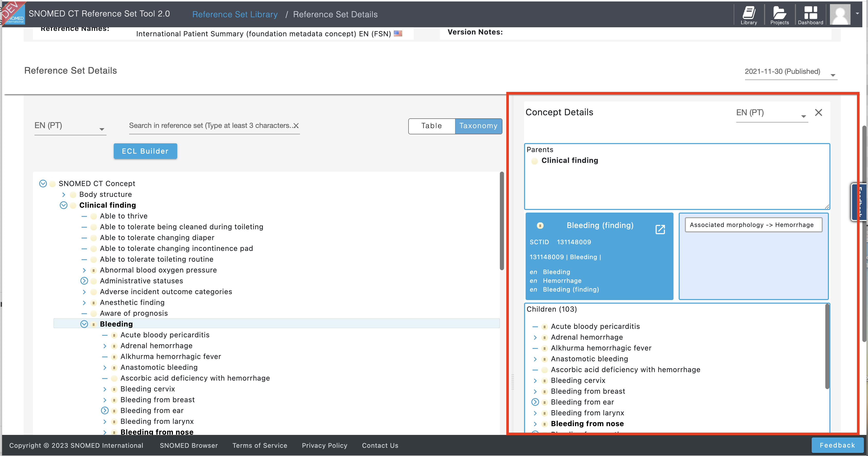Click the defined-concept icon in Bleeding (finding) card
The image size is (868, 456).
(x=540, y=225)
